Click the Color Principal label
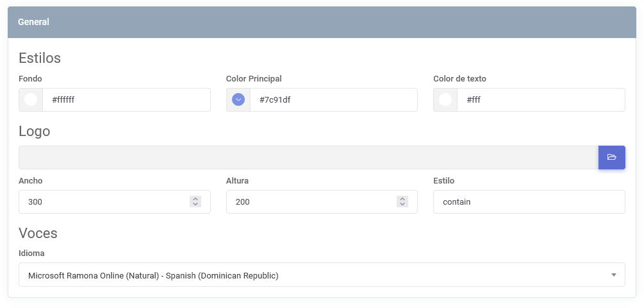 coord(254,79)
